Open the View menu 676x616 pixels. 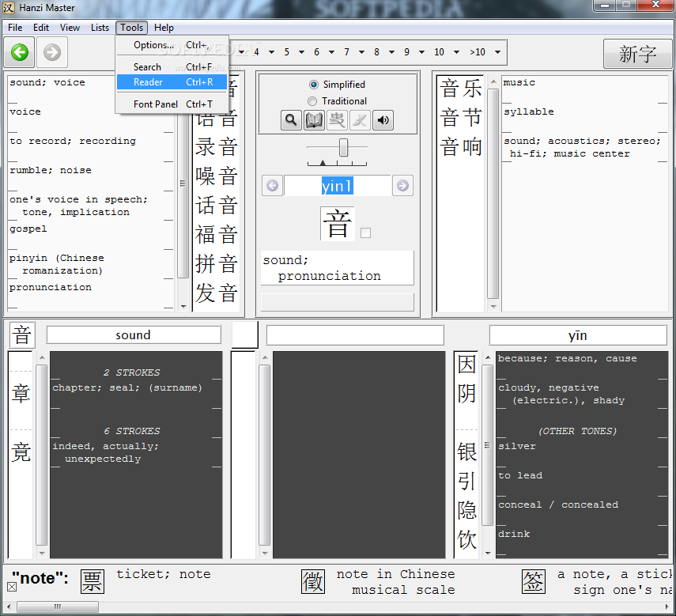[70, 28]
